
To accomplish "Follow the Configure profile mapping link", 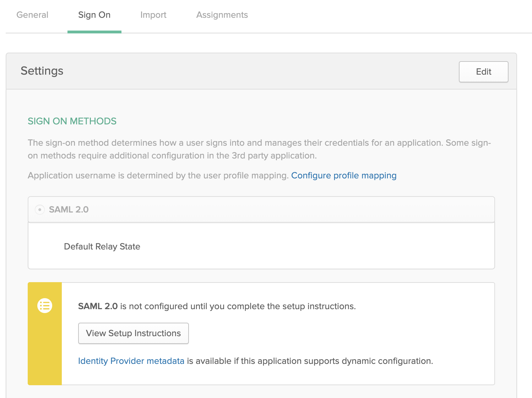I will [x=343, y=176].
